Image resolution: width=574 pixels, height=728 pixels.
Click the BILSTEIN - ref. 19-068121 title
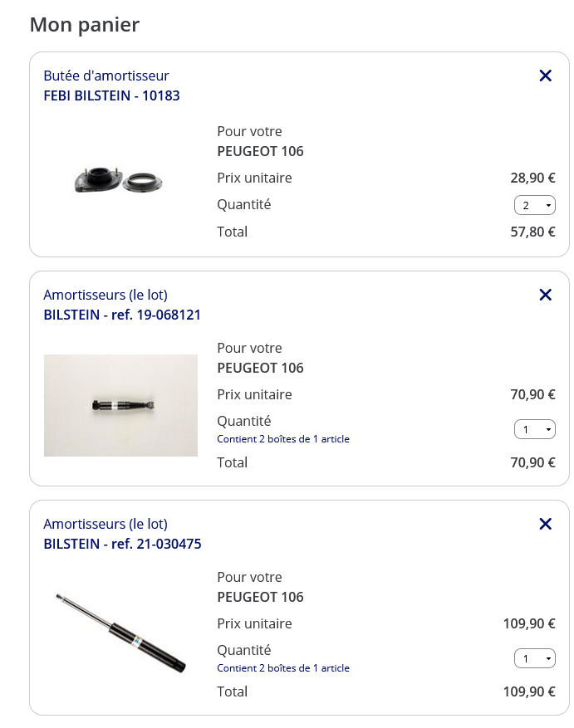tap(122, 315)
